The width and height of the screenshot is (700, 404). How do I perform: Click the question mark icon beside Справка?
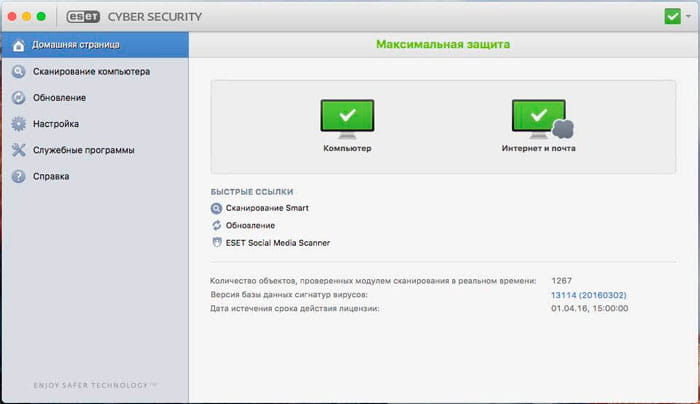pyautogui.click(x=18, y=176)
